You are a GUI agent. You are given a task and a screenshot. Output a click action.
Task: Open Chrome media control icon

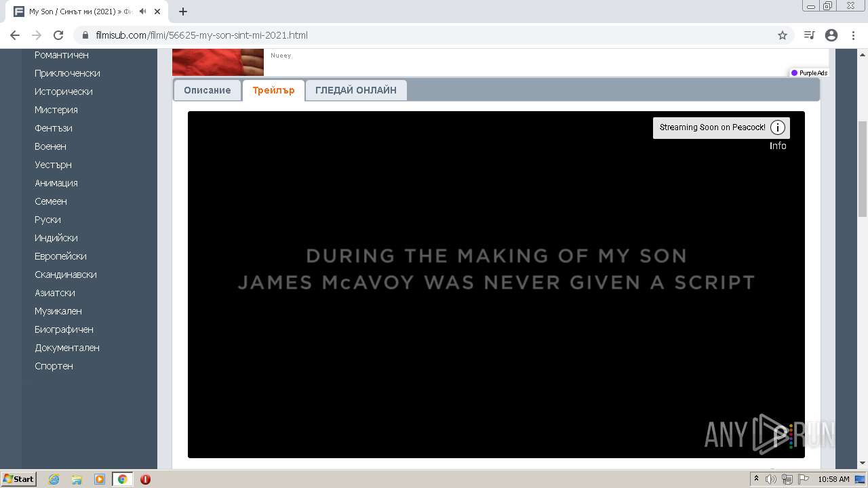click(809, 35)
